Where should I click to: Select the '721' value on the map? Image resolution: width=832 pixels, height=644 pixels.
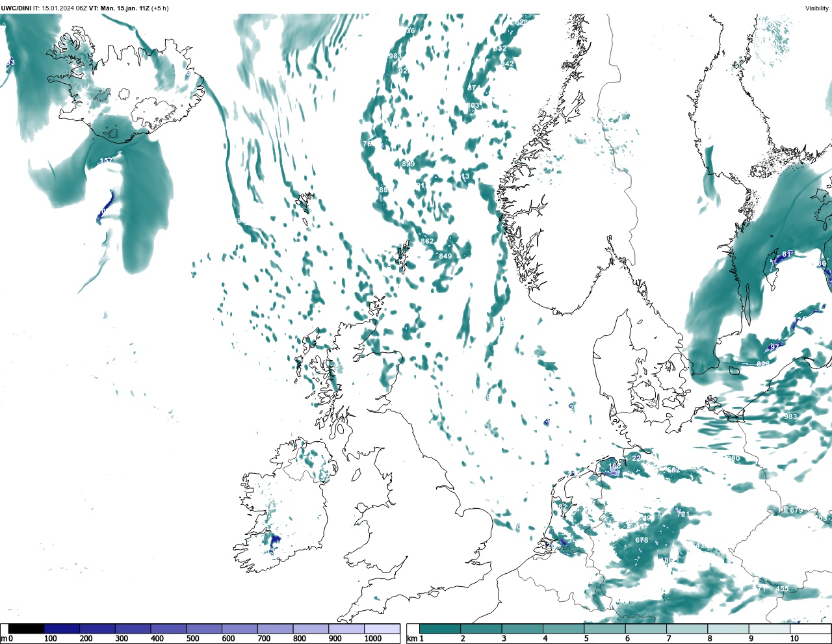coord(682,514)
